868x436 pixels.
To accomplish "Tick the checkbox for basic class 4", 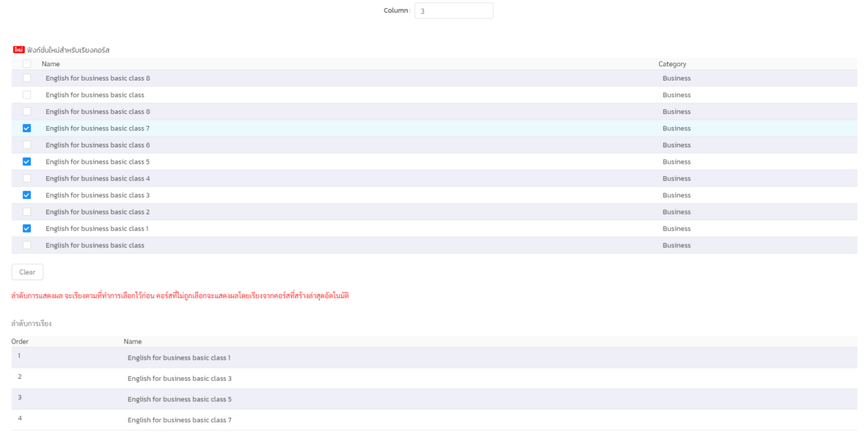I will click(x=27, y=179).
